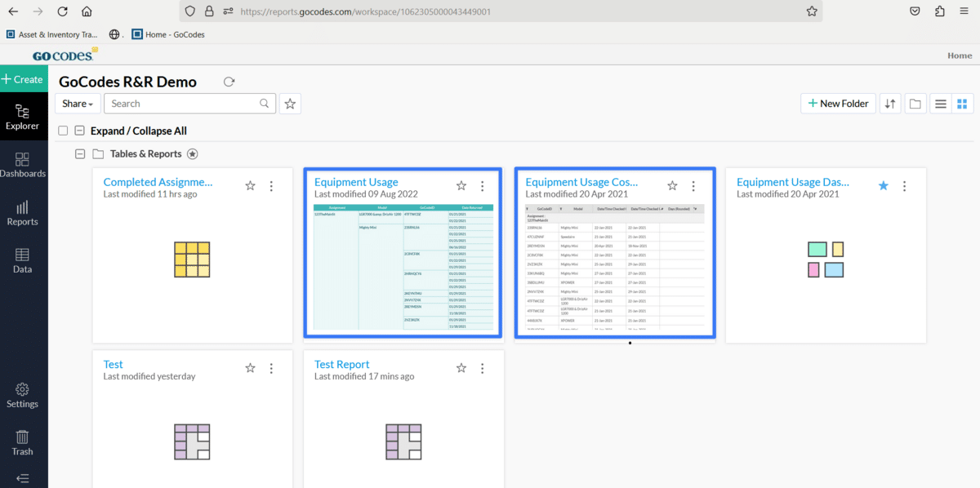Toggle the Expand / Collapse All minus box
The height and width of the screenshot is (488, 980).
tap(80, 131)
